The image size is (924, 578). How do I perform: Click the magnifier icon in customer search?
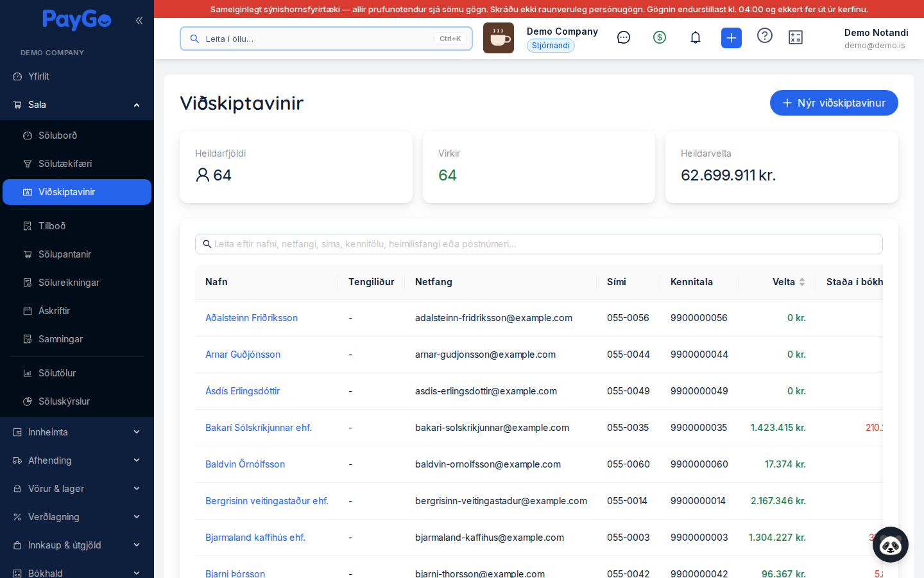[x=207, y=244]
